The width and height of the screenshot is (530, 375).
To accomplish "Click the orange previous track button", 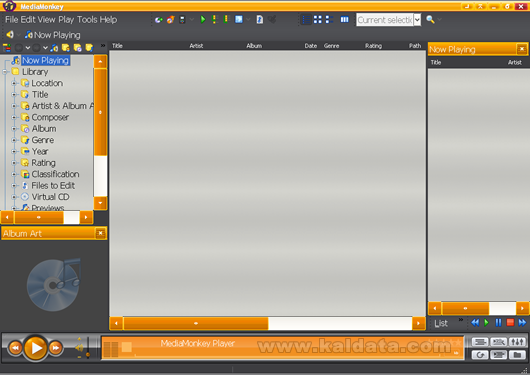I will coord(15,348).
